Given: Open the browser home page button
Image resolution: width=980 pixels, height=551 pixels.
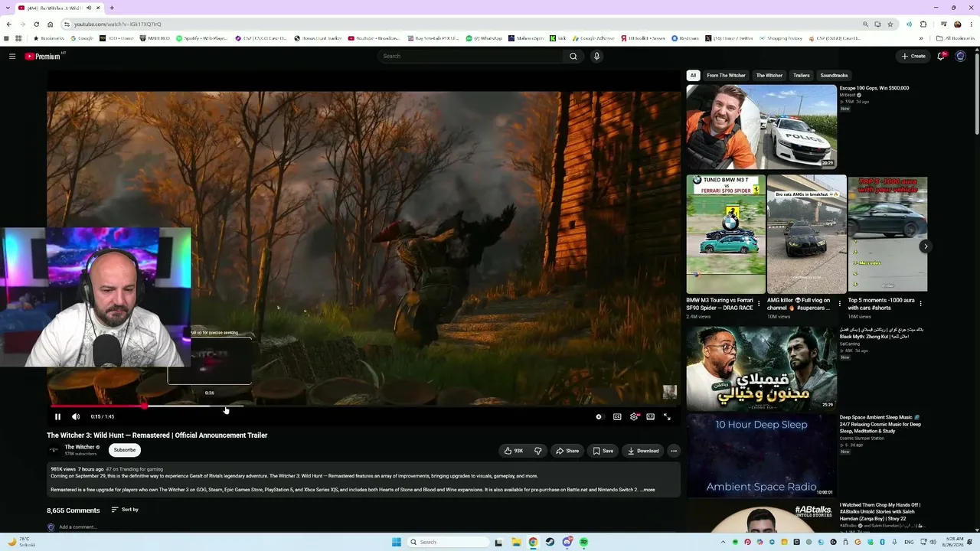Looking at the screenshot, I should (51, 24).
